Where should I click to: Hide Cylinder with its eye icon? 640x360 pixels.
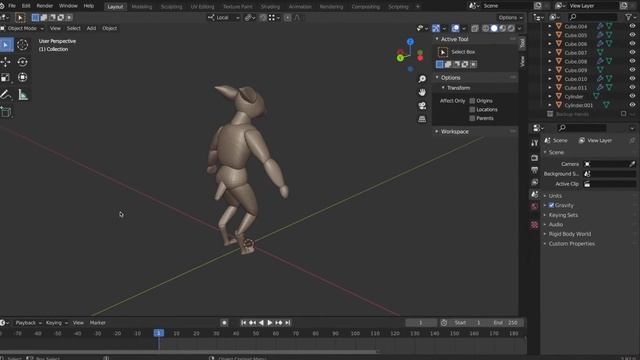pyautogui.click(x=632, y=97)
